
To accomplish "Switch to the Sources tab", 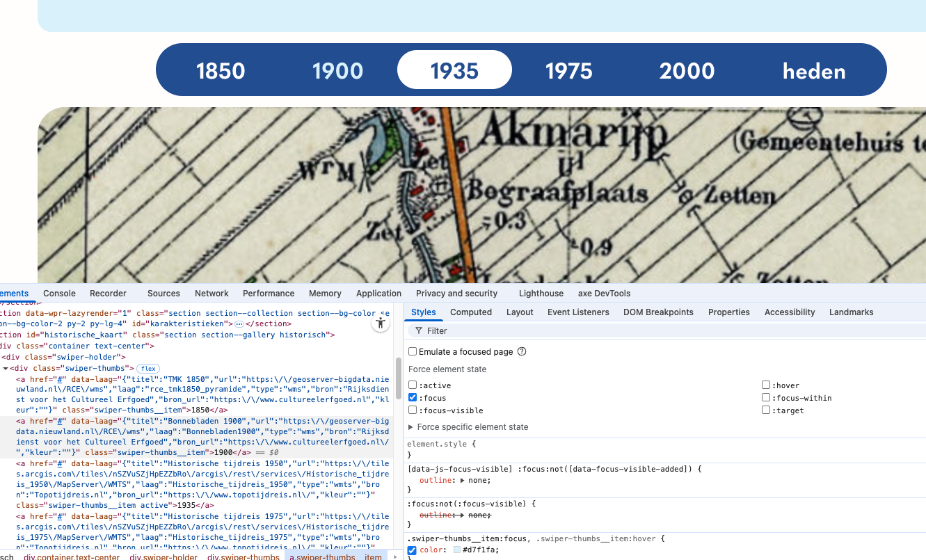I will coord(163,294).
